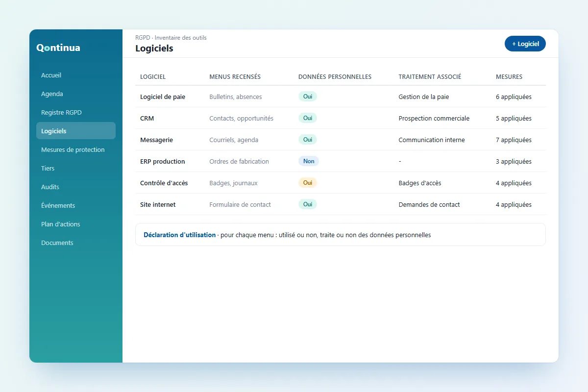The width and height of the screenshot is (588, 392).
Task: Click the Prospection commerciale cell
Action: [434, 119]
